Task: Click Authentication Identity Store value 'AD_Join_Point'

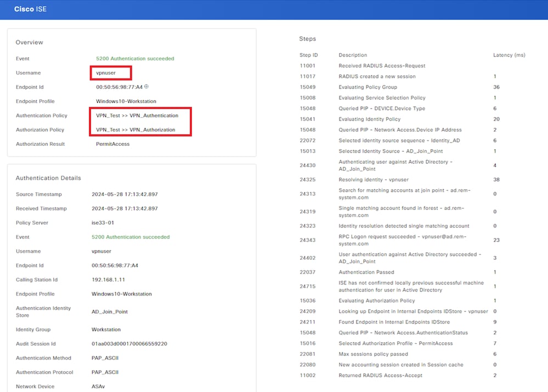Action: 109,311
